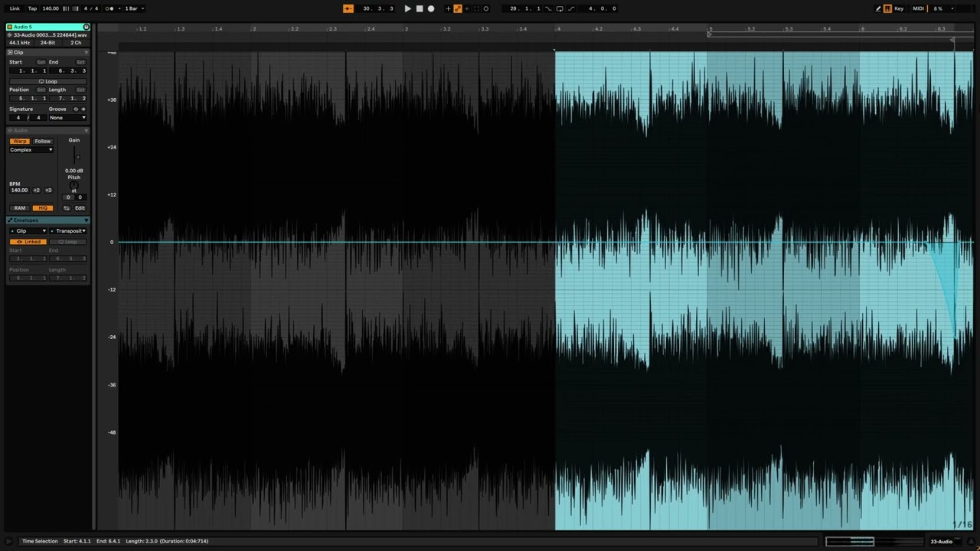
Task: Toggle the envelope Loop button
Action: point(67,242)
